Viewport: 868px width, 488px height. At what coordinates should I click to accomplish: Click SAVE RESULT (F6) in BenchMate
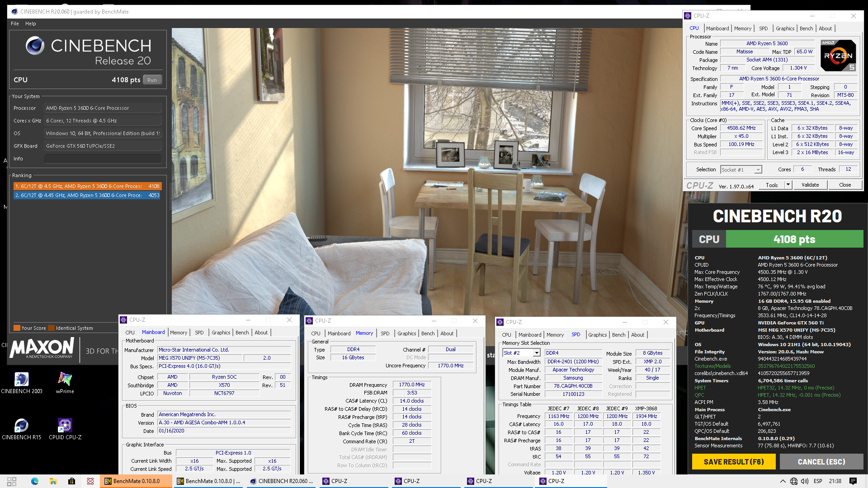(734, 462)
